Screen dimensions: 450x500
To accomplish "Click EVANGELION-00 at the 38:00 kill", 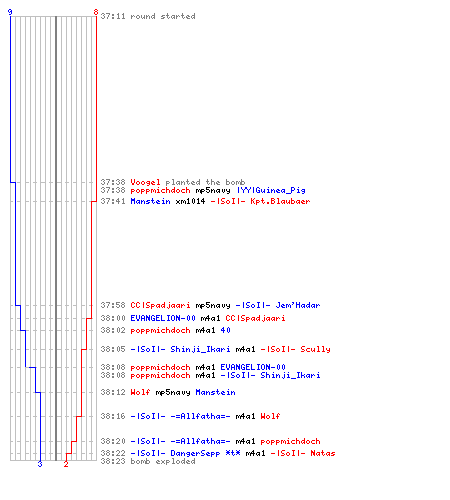I will point(163,318).
